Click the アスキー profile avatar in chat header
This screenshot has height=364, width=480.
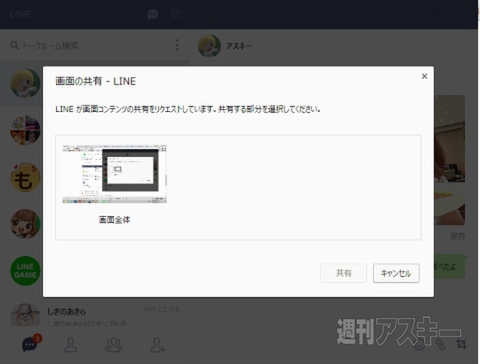coord(209,46)
